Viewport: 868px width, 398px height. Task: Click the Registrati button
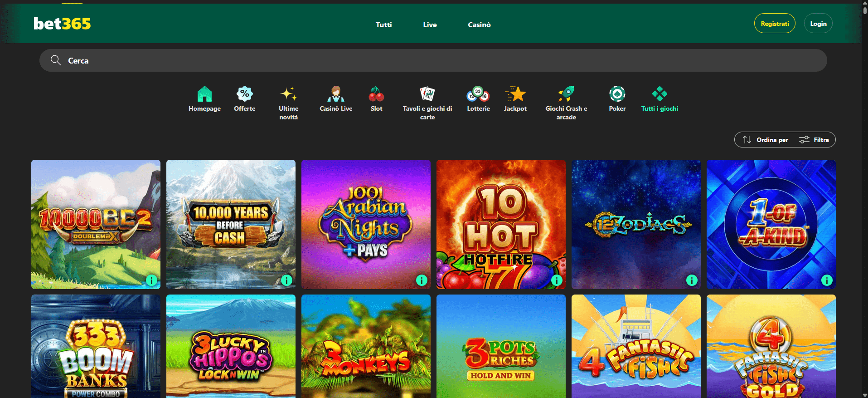(x=775, y=24)
